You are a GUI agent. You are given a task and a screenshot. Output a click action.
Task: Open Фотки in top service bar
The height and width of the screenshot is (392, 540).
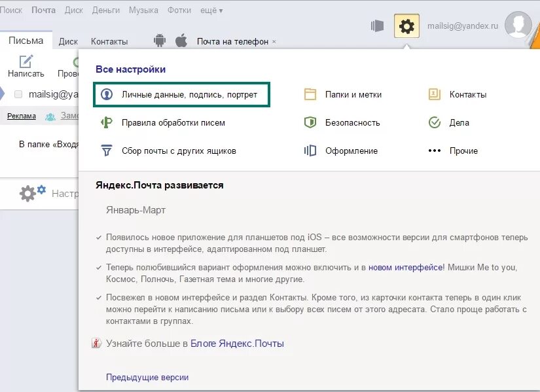coord(179,10)
